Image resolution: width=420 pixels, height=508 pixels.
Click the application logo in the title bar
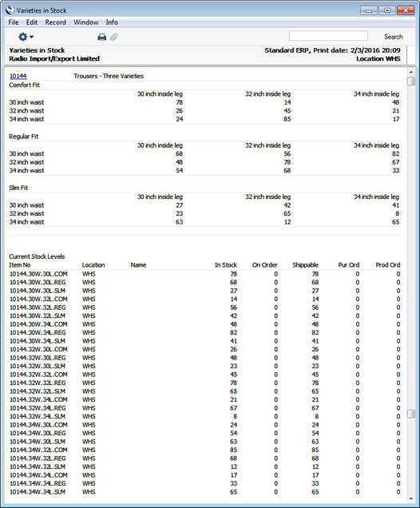coord(10,10)
